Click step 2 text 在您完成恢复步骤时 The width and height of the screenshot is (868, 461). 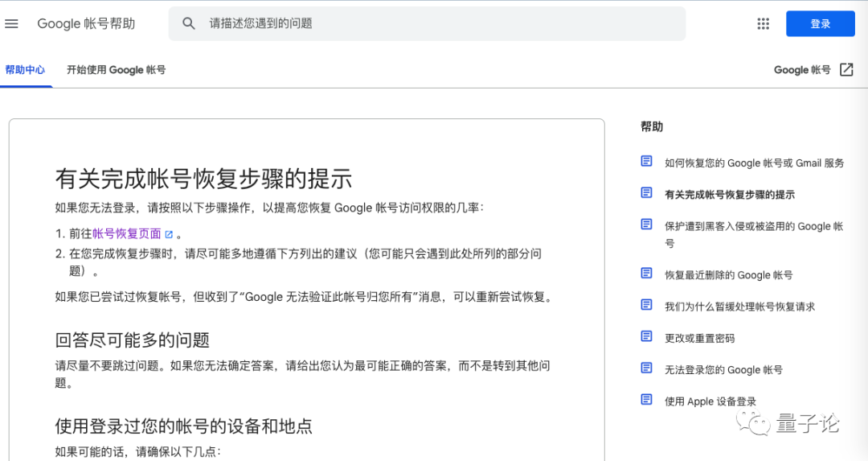[305, 262]
